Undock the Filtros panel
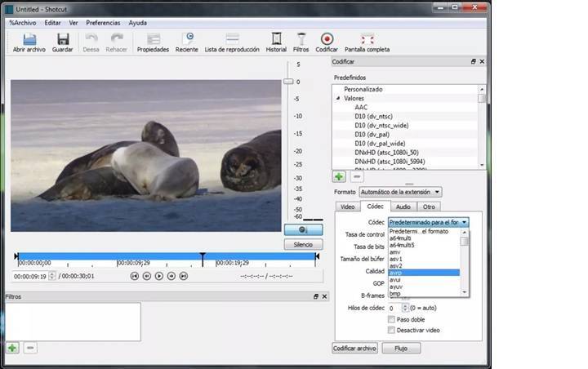This screenshot has width=588, height=369. tap(316, 296)
